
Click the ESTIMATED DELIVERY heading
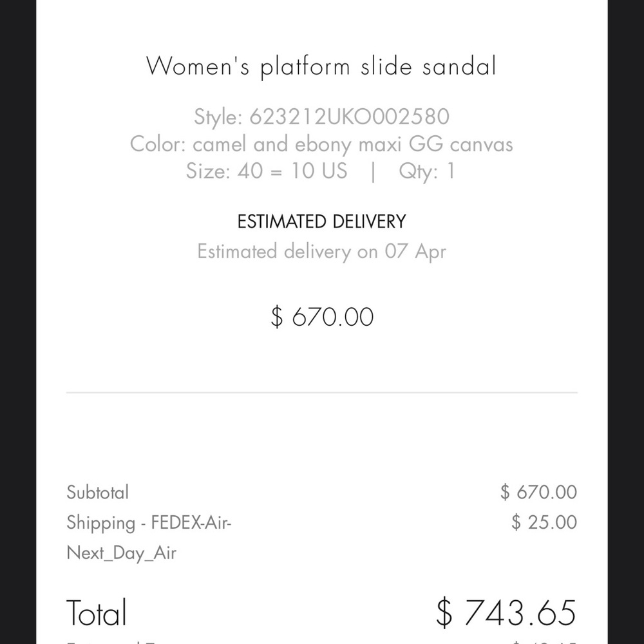tap(321, 222)
